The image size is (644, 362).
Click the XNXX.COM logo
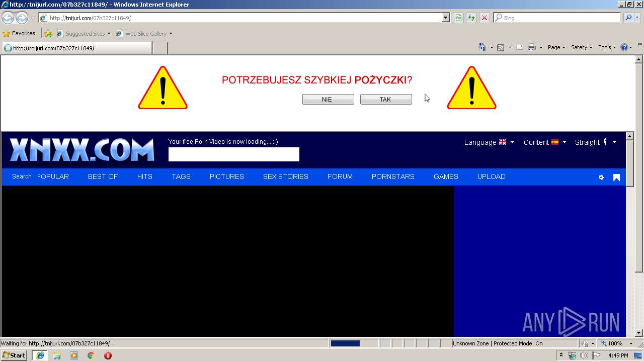(x=82, y=150)
